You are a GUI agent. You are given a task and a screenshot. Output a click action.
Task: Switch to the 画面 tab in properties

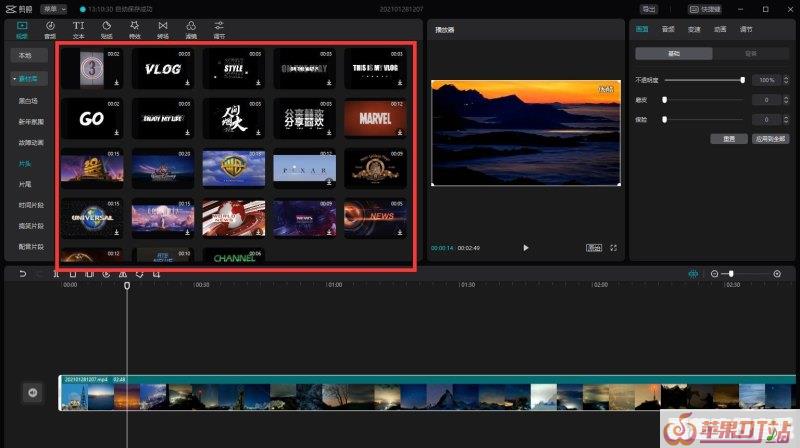642,30
